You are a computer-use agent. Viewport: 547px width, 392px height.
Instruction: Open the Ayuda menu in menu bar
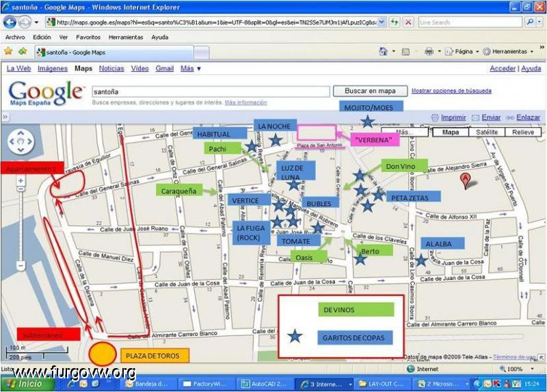[160, 37]
